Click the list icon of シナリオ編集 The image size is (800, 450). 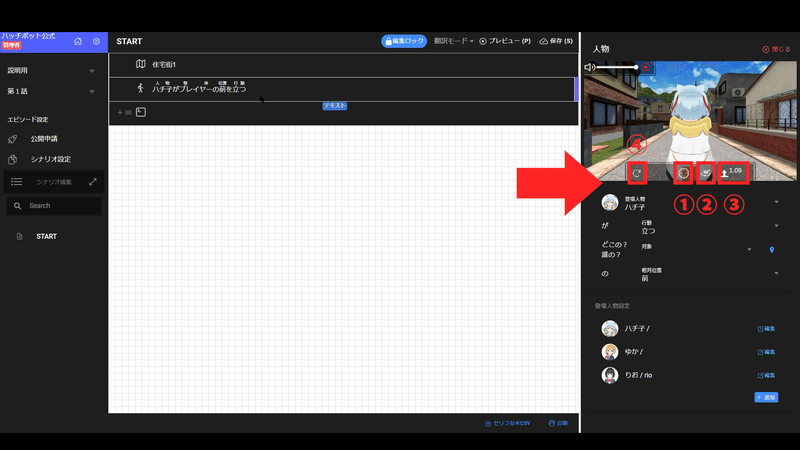[16, 182]
